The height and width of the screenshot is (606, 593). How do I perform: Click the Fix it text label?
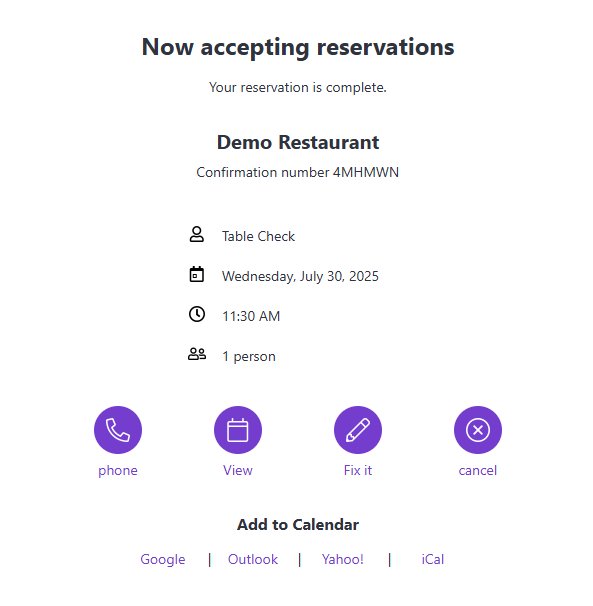tap(358, 470)
